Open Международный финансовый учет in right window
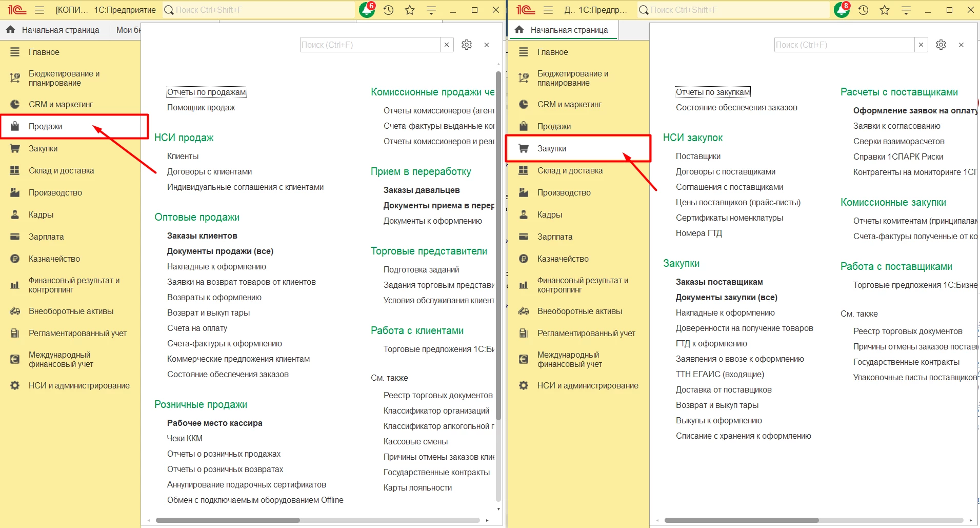Screen dimensions: 980x528 [x=578, y=359]
